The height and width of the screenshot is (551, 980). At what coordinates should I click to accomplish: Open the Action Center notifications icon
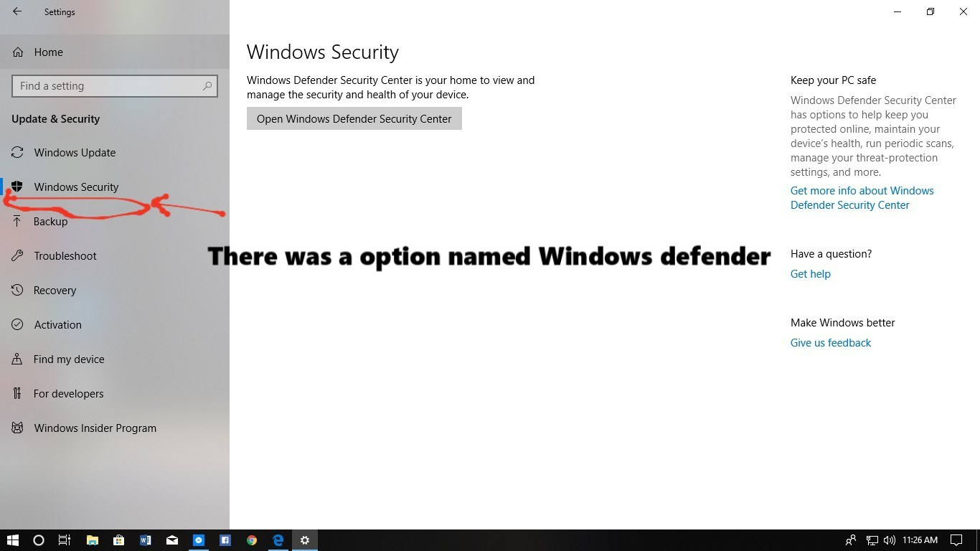tap(956, 540)
